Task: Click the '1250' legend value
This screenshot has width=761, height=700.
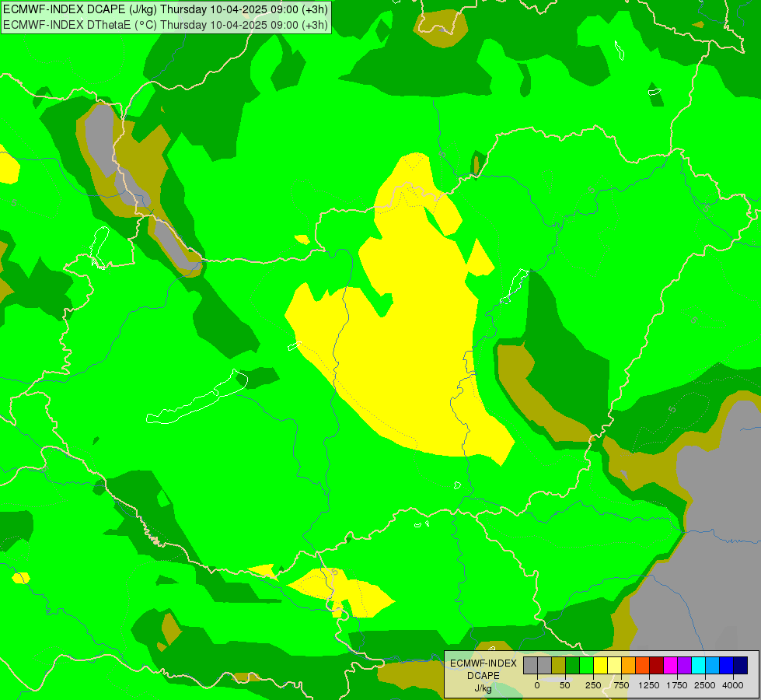Action: pyautogui.click(x=649, y=685)
